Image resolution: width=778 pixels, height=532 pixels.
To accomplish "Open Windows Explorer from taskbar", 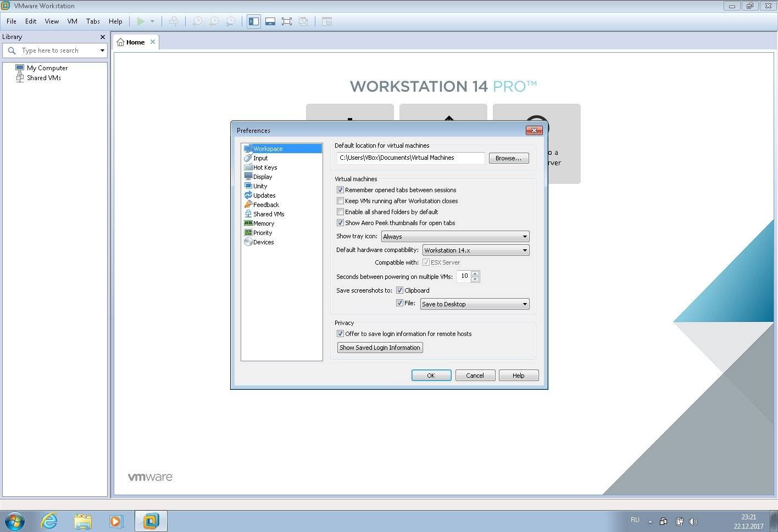I will pyautogui.click(x=82, y=521).
